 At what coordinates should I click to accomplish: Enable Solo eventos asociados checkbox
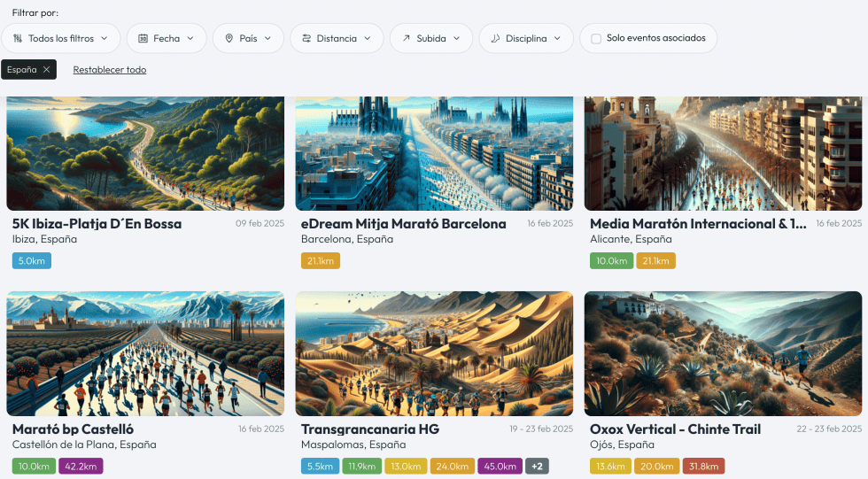[596, 39]
